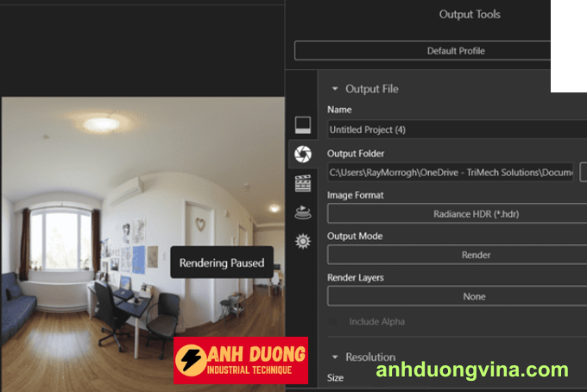587x392 pixels.
Task: Open the Output Mode dropdown
Action: [458, 255]
